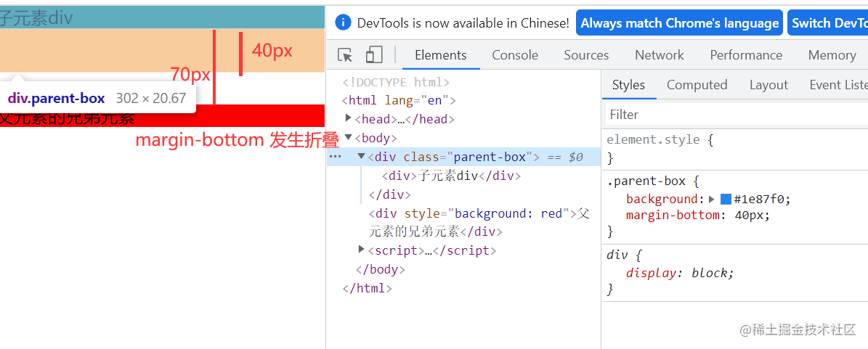Viewport: 868px width, 349px height.
Task: Select the Styles sub-tab
Action: 628,85
